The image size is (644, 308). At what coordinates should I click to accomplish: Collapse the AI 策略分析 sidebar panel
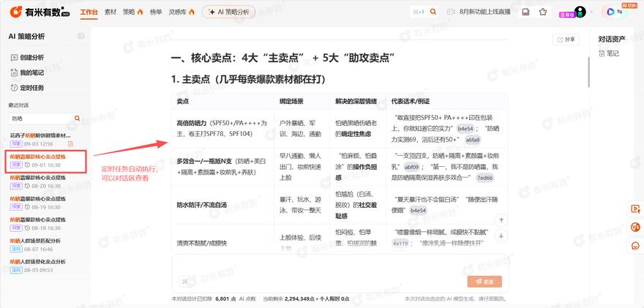click(x=81, y=36)
